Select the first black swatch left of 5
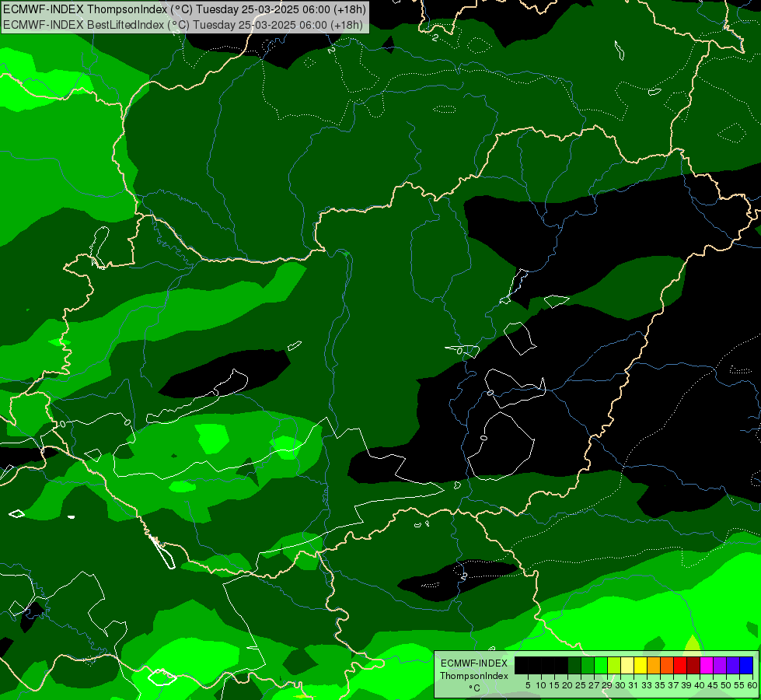761x700 pixels. 522,665
